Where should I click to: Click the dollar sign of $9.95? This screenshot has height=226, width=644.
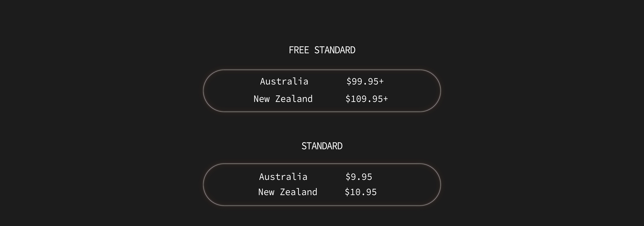[x=348, y=177]
